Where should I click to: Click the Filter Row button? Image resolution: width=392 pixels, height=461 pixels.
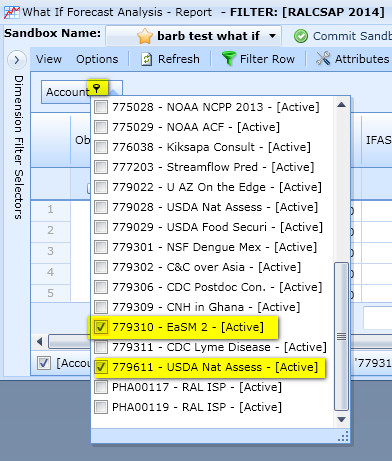pos(258,59)
